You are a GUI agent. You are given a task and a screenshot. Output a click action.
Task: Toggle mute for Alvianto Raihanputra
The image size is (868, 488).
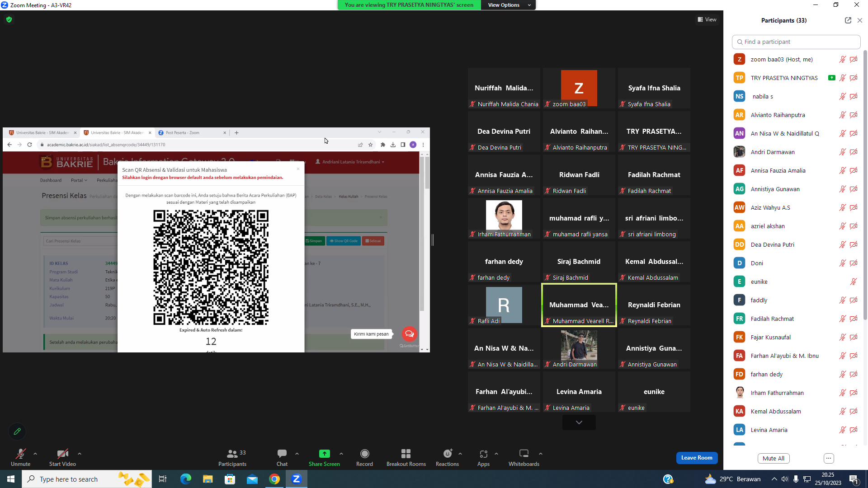point(843,115)
